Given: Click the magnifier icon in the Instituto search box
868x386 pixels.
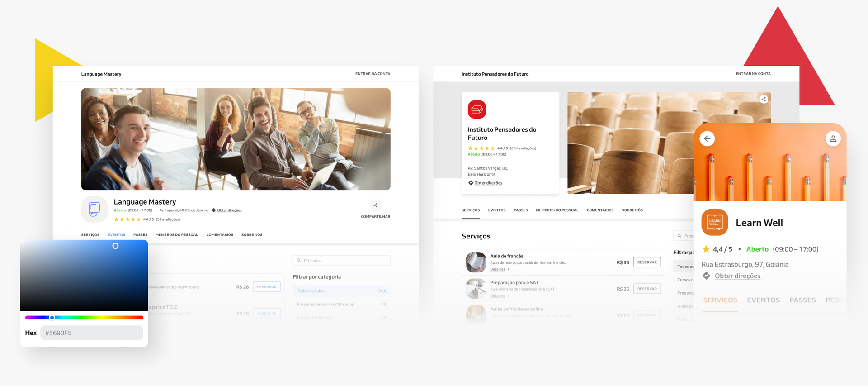Looking at the screenshot, I should (679, 236).
